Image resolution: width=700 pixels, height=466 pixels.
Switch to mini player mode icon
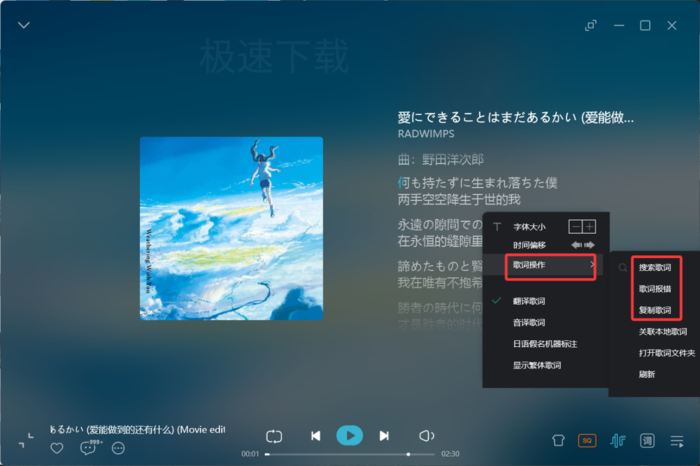point(591,25)
